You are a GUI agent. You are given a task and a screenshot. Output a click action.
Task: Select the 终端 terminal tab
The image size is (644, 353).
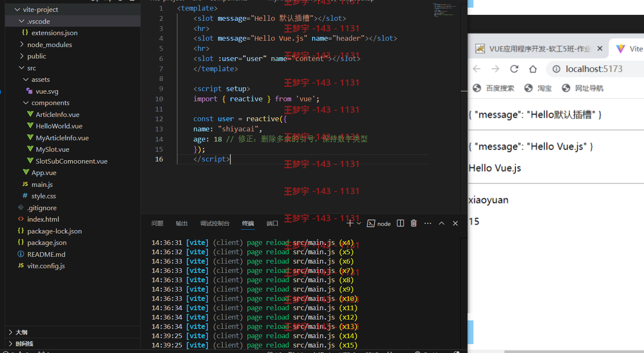coord(248,223)
